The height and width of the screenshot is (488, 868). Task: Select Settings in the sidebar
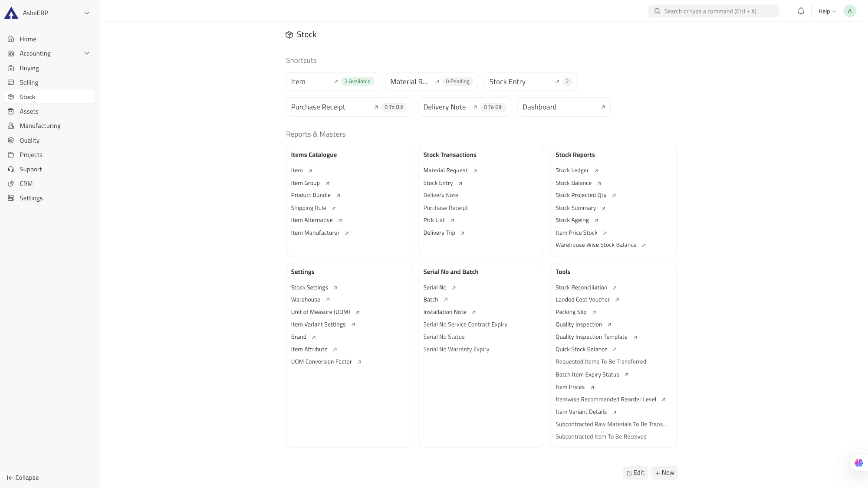(x=31, y=198)
